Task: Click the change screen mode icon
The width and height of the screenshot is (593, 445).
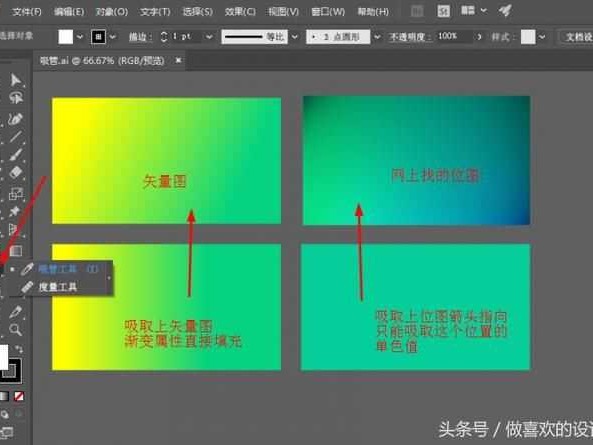Action: point(6,432)
